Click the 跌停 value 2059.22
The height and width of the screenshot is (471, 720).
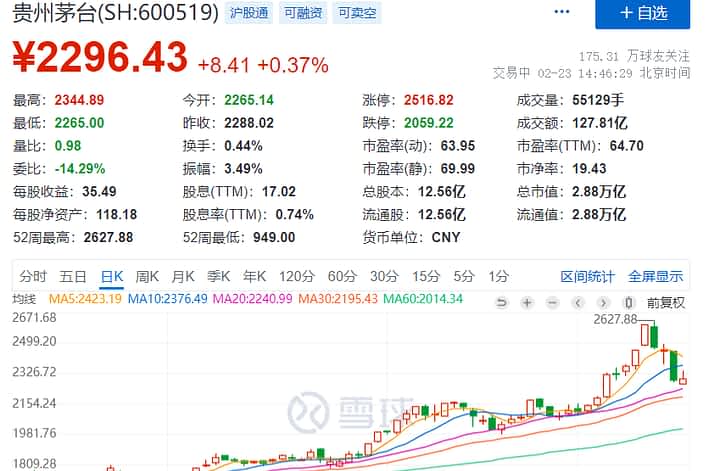tap(429, 123)
